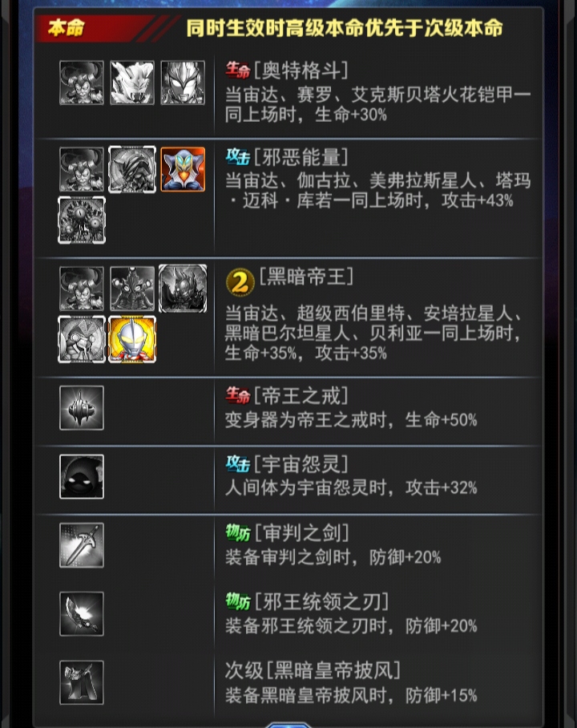Select the 本命 header tab
Viewport: 577px width, 728px height.
(x=66, y=28)
